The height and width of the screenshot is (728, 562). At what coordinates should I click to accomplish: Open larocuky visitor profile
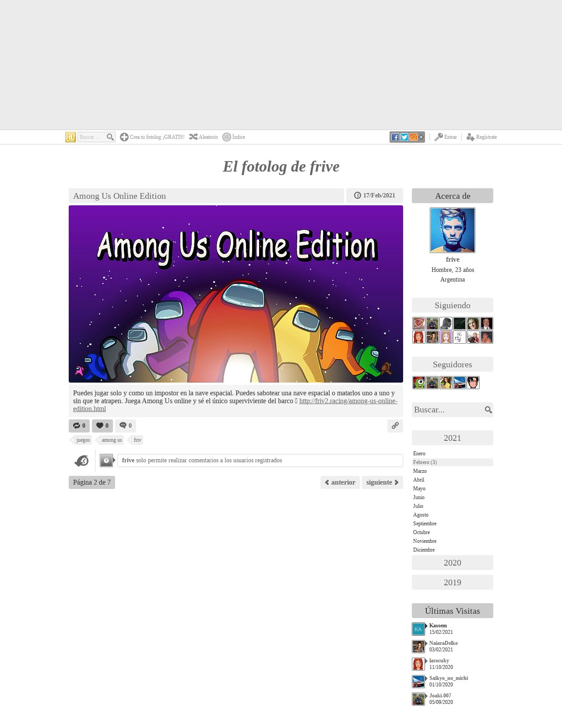pos(439,661)
